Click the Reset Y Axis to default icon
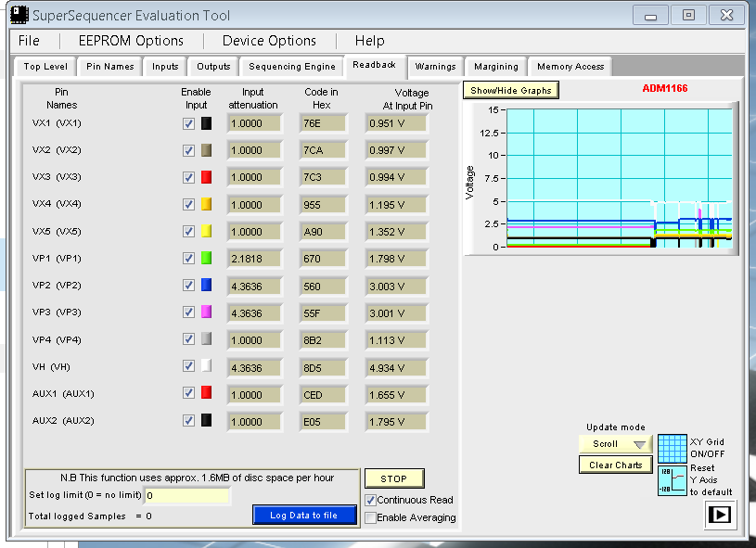The width and height of the screenshot is (756, 548). coord(673,480)
